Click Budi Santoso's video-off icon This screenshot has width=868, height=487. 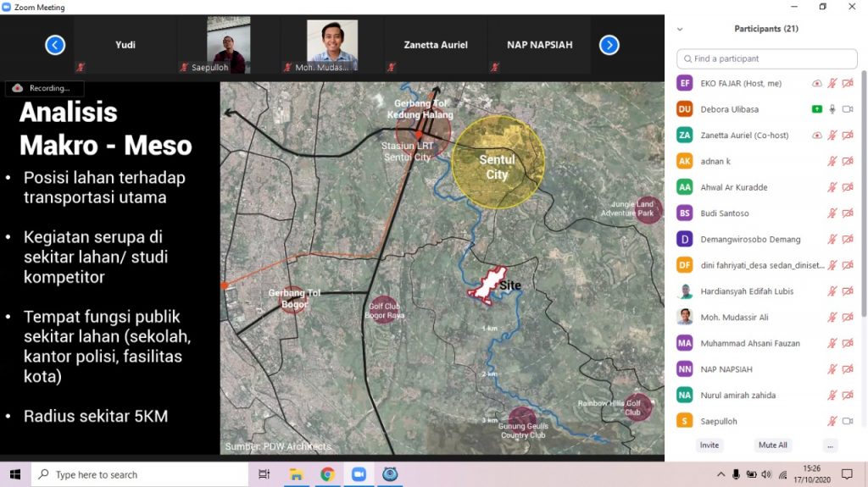[848, 213]
